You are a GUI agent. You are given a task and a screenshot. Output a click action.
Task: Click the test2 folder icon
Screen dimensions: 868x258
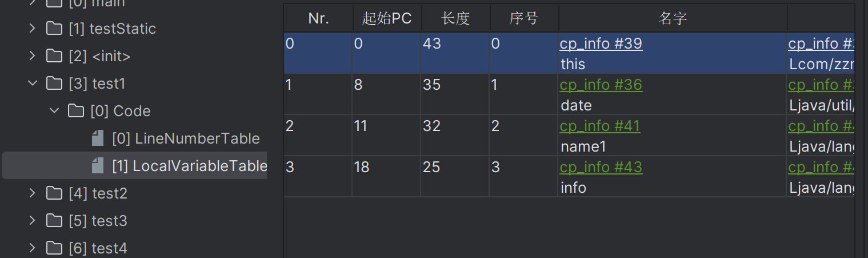(x=54, y=193)
